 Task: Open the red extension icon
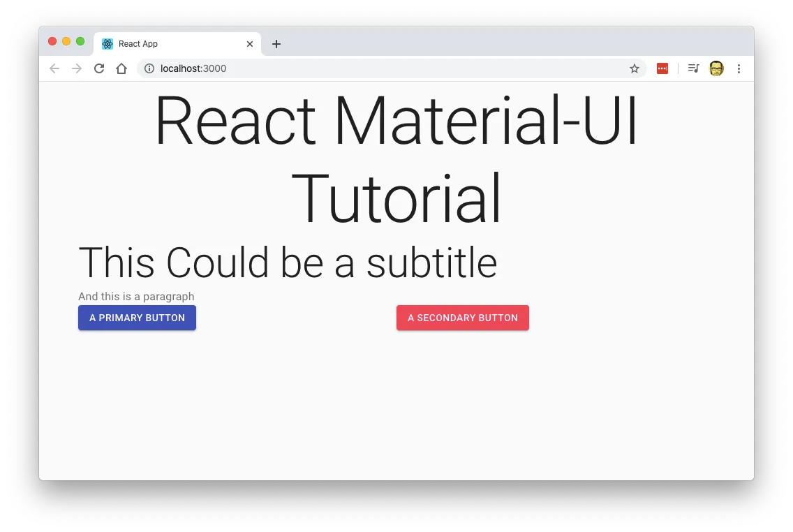pyautogui.click(x=662, y=68)
